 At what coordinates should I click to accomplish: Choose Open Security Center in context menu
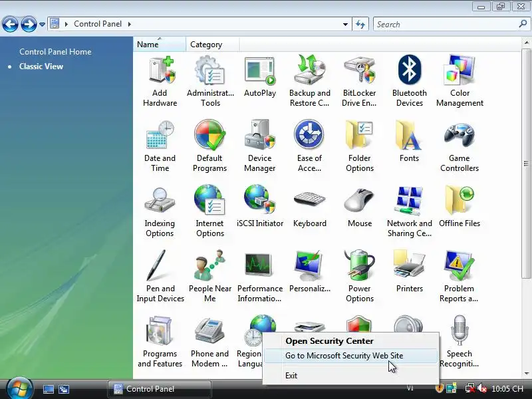pos(351,340)
